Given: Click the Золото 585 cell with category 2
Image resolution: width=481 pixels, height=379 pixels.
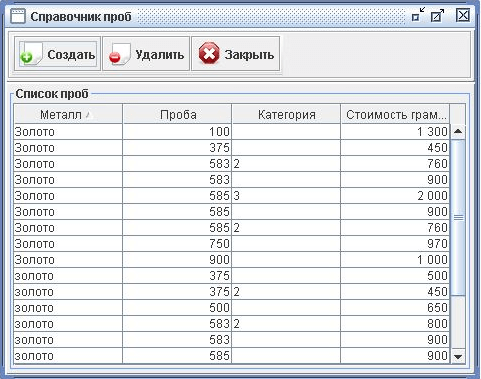Looking at the screenshot, I should [x=286, y=228].
